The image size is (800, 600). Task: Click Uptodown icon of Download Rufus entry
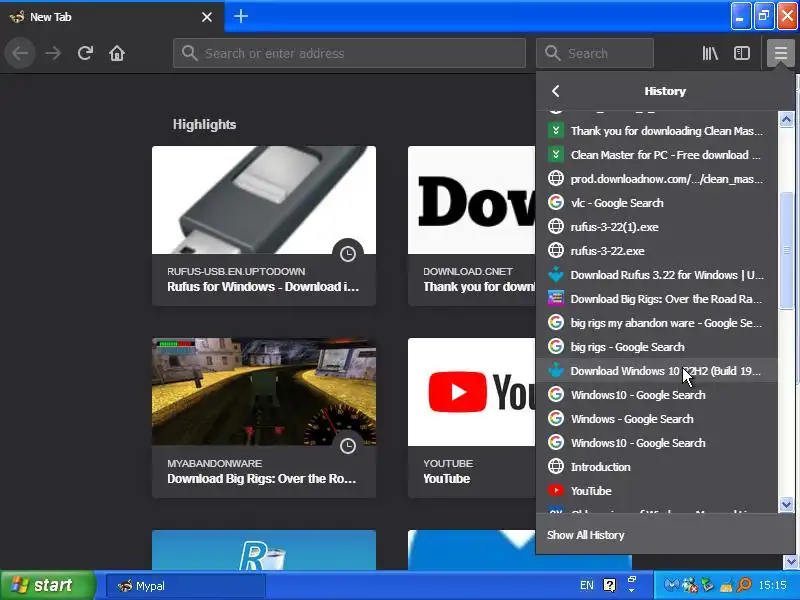[556, 274]
